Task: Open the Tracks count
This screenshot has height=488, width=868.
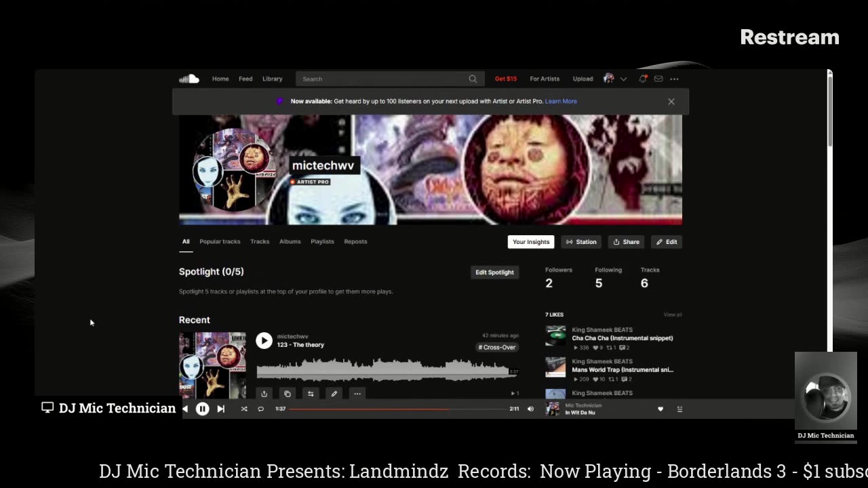Action: tap(650, 277)
